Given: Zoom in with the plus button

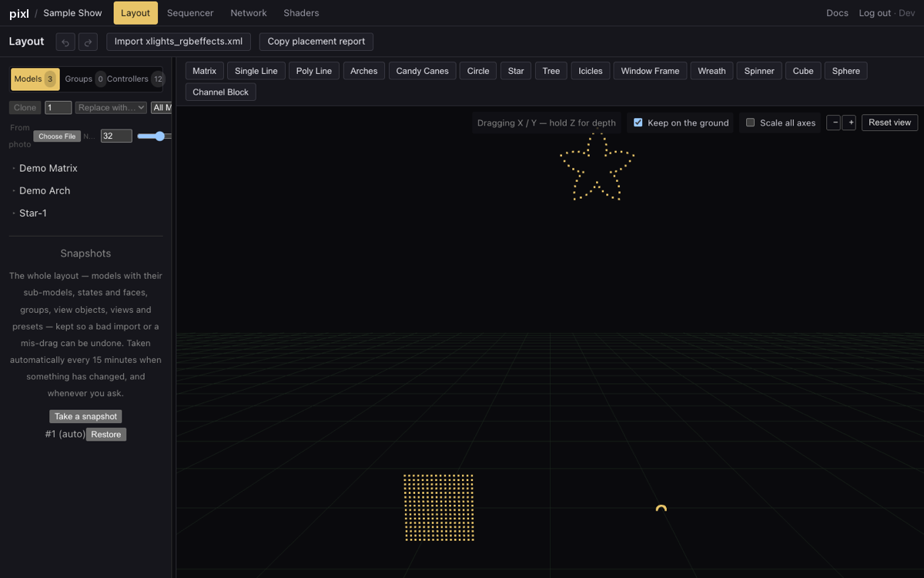Looking at the screenshot, I should (x=849, y=123).
